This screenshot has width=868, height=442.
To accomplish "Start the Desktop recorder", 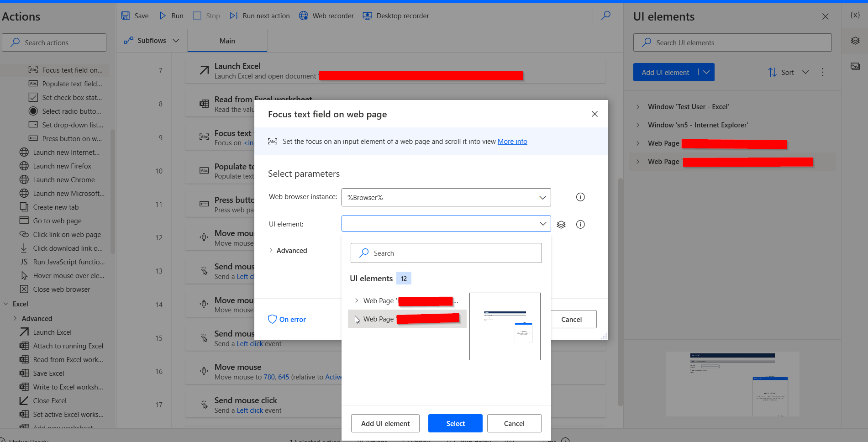I will coord(395,16).
